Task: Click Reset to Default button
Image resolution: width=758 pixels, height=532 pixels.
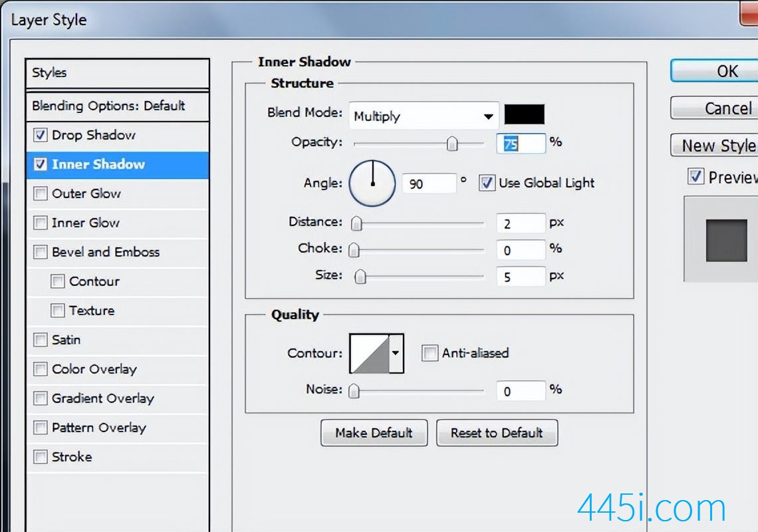Action: tap(497, 433)
